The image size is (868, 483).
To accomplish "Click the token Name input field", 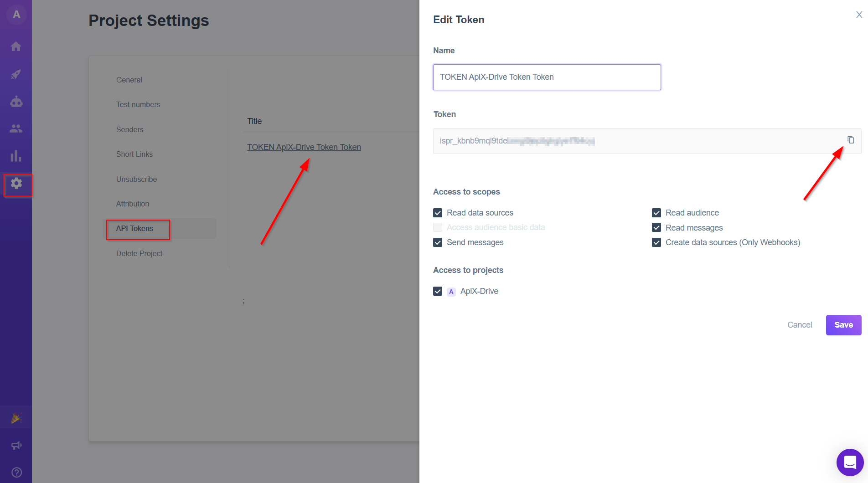I will click(x=547, y=77).
